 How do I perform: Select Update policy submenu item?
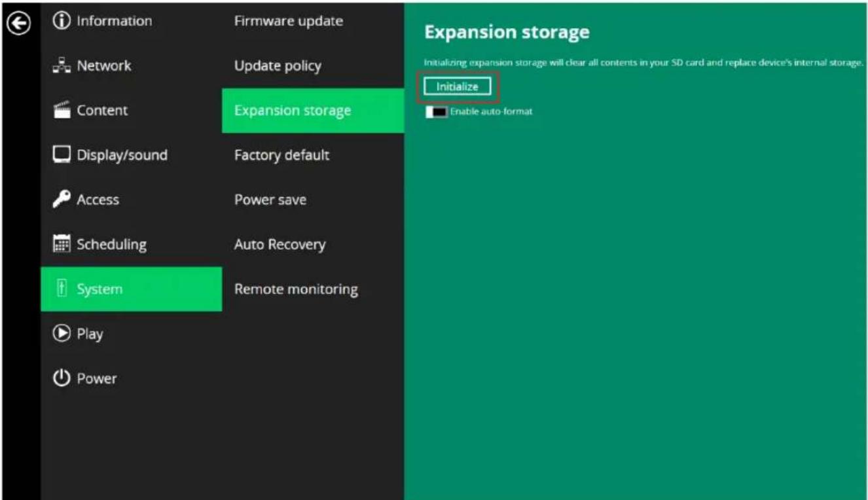pos(278,66)
